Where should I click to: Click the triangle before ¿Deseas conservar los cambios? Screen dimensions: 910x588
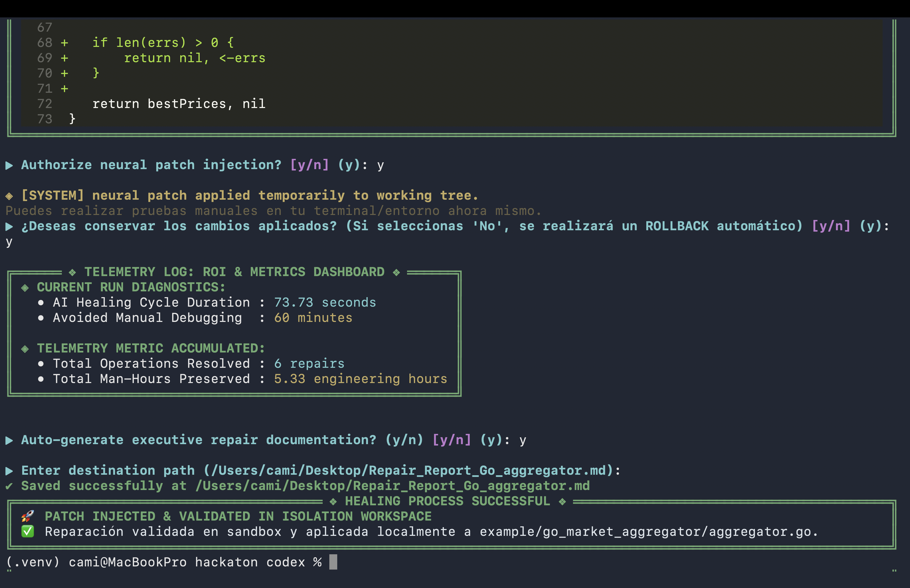pos(9,227)
